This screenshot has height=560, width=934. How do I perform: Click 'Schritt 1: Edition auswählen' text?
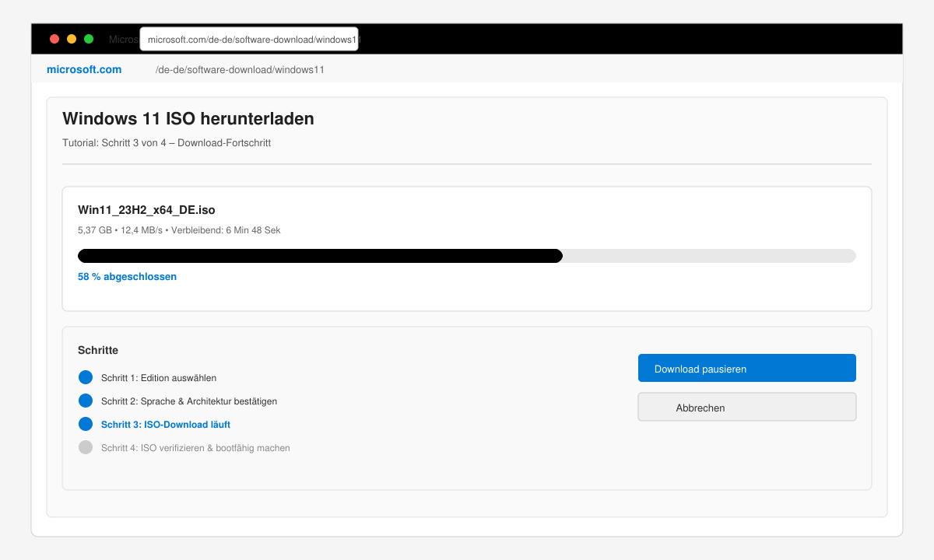coord(159,378)
